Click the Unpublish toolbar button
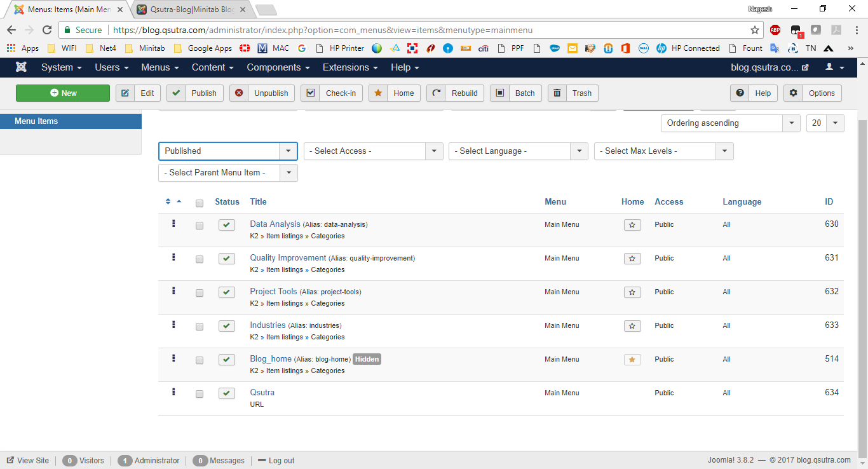The width and height of the screenshot is (868, 469). pos(262,93)
